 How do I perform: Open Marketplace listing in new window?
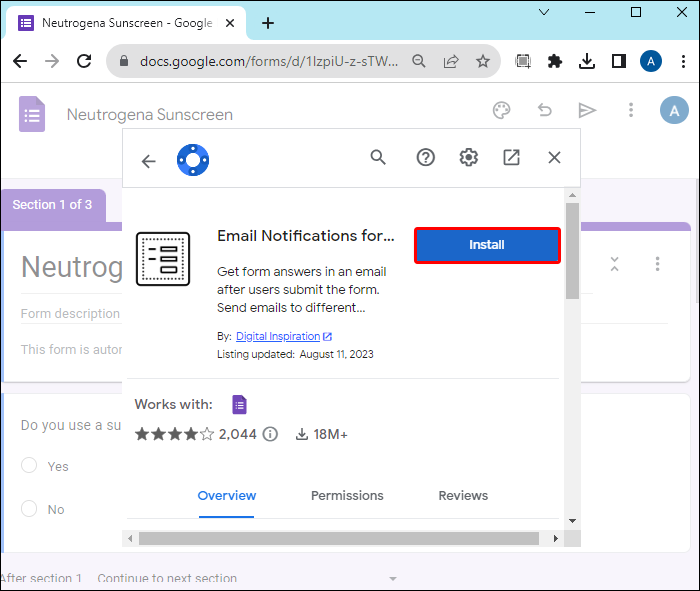click(x=511, y=157)
